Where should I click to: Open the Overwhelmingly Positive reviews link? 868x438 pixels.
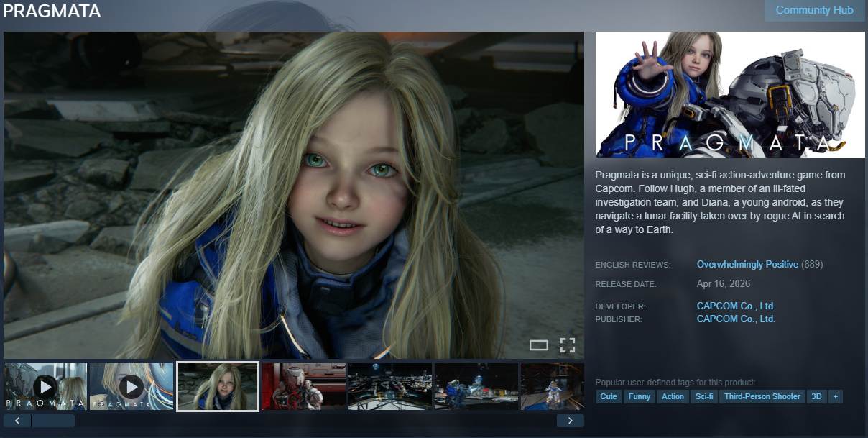(x=747, y=265)
